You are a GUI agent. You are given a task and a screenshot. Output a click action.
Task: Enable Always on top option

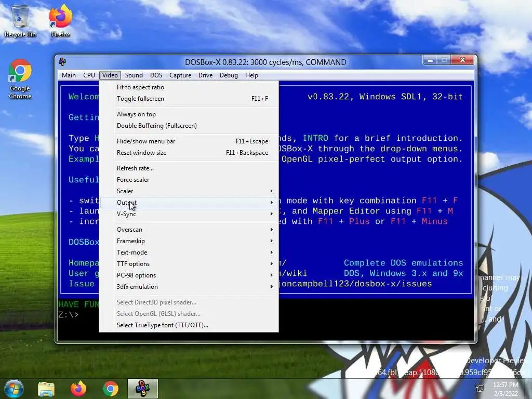click(x=189, y=114)
